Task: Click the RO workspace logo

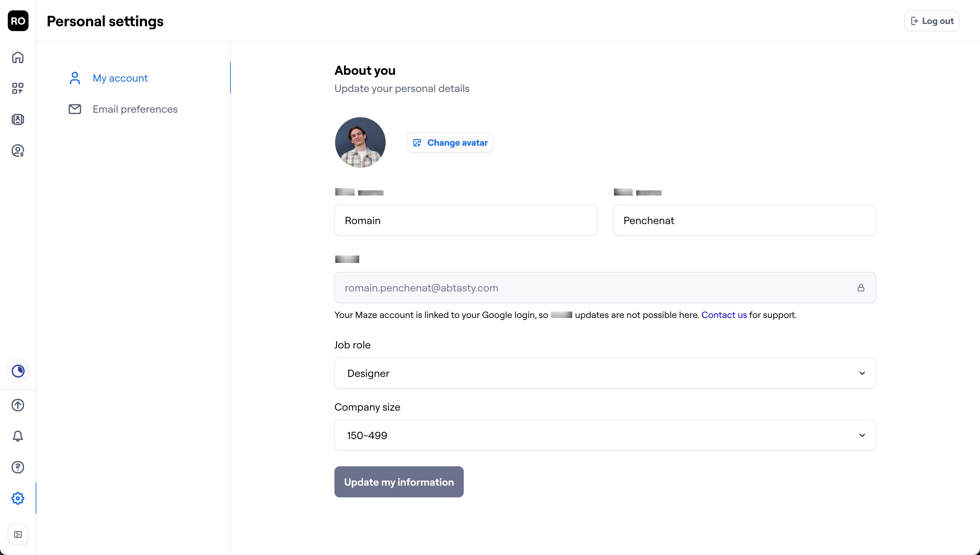Action: click(18, 21)
